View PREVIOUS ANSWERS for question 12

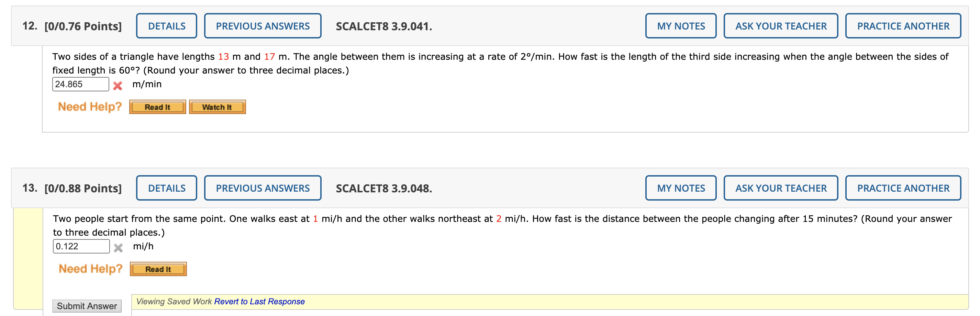coord(263,25)
